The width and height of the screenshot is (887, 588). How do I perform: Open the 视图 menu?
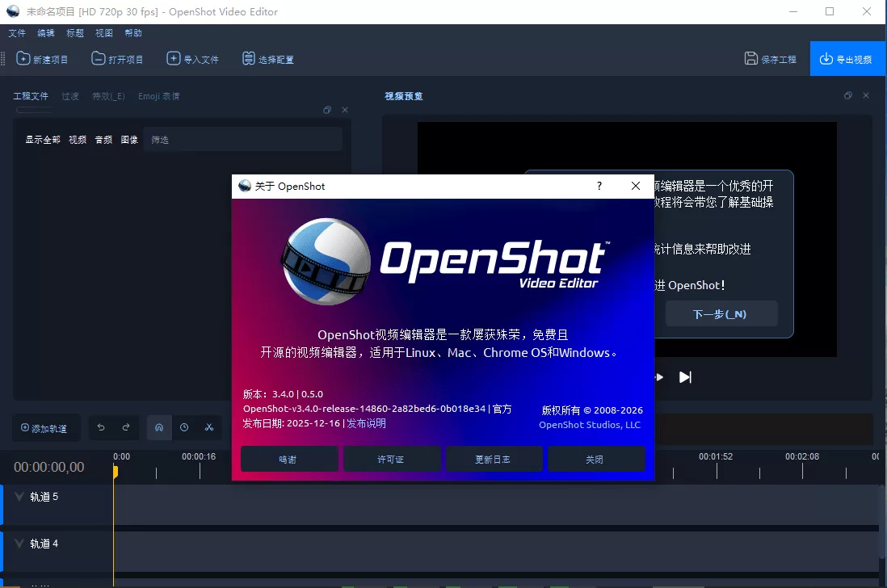(104, 33)
